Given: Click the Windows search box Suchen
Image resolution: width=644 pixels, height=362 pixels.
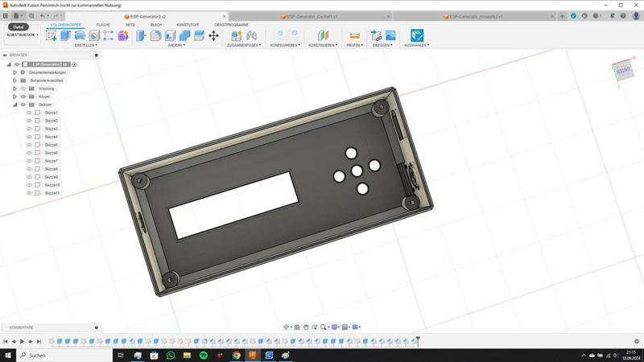Looking at the screenshot, I should [x=64, y=356].
